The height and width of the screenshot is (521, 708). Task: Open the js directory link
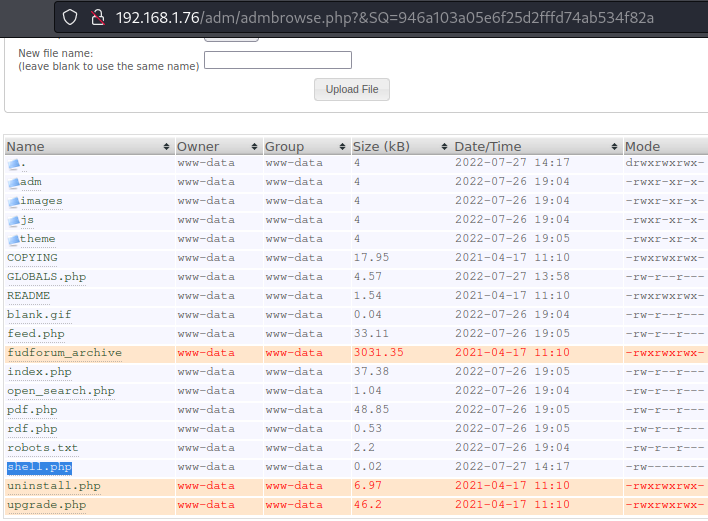pyautogui.click(x=27, y=220)
